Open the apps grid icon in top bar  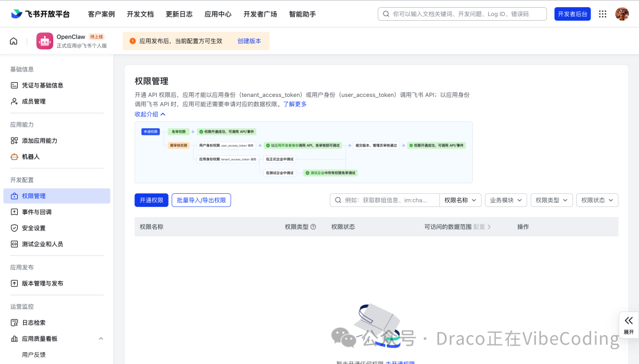tap(602, 13)
